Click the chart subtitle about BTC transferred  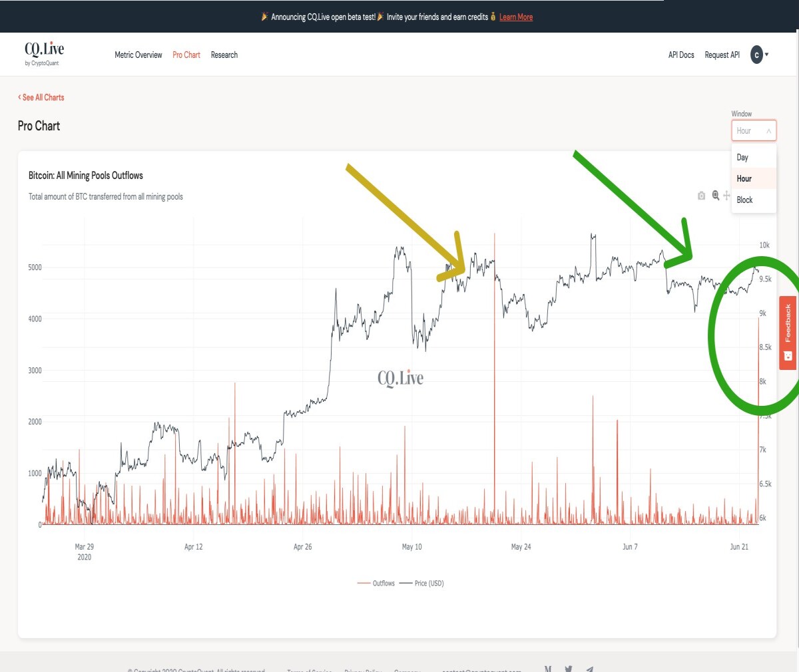point(105,197)
